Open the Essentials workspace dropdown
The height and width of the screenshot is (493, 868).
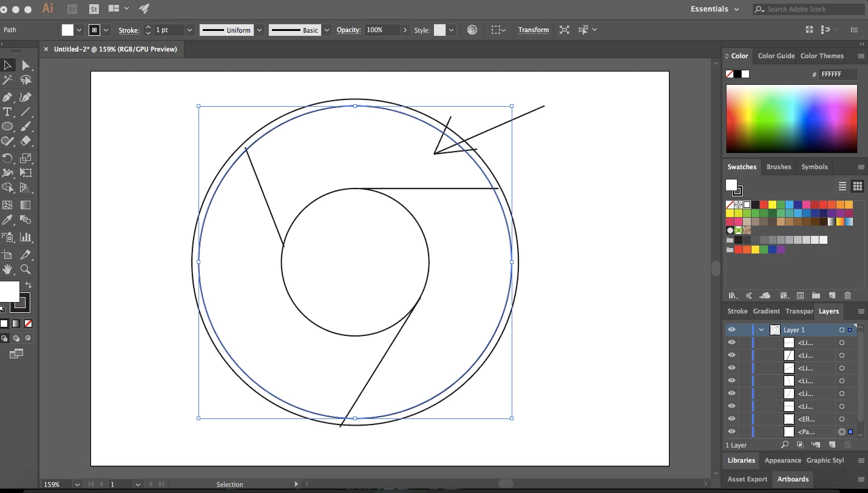(714, 9)
